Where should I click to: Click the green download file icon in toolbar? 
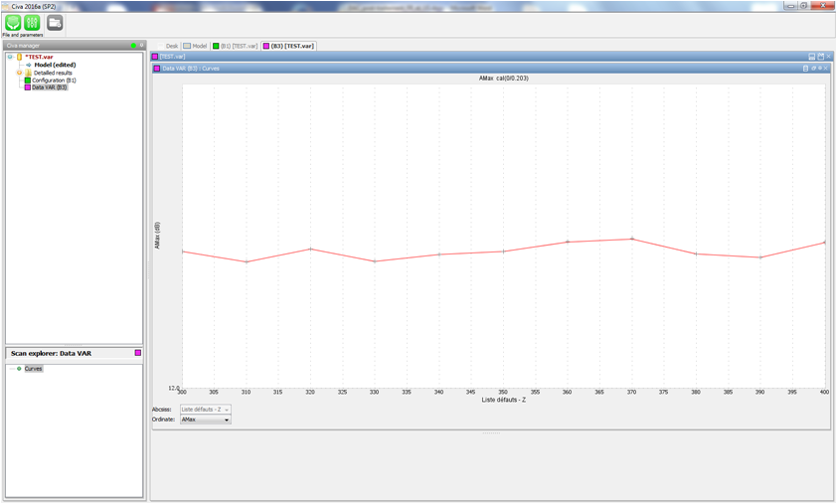[x=13, y=23]
